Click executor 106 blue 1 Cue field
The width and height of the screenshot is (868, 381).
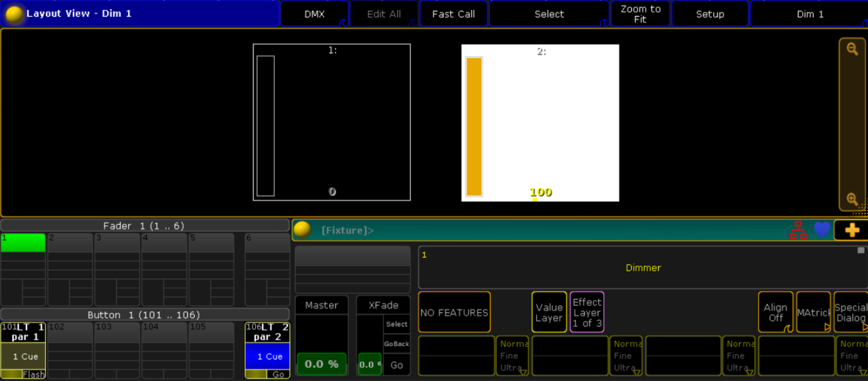268,356
